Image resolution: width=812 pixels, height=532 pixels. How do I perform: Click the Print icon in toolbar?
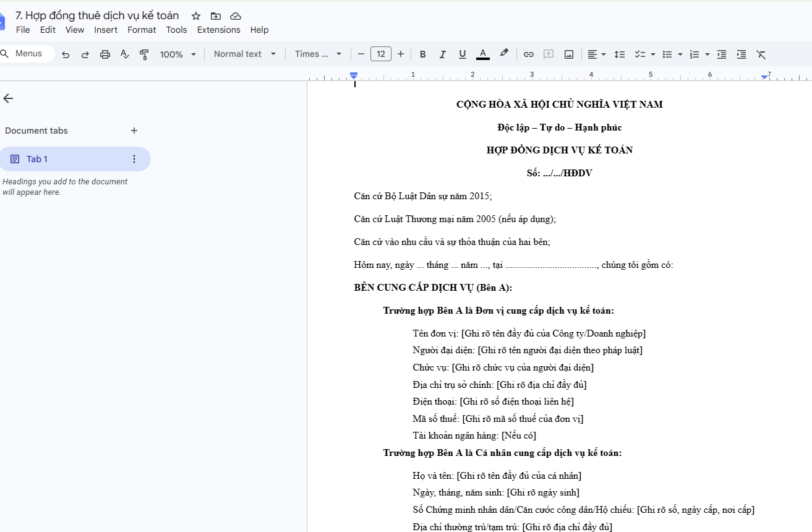tap(105, 54)
